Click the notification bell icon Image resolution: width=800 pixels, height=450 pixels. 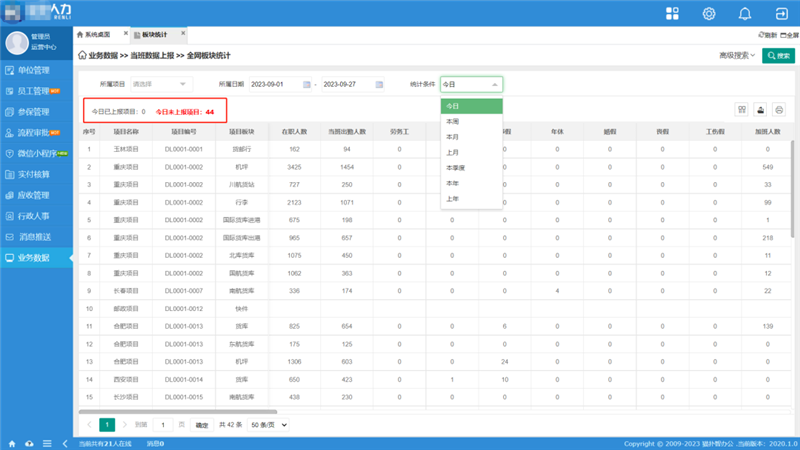tap(744, 14)
